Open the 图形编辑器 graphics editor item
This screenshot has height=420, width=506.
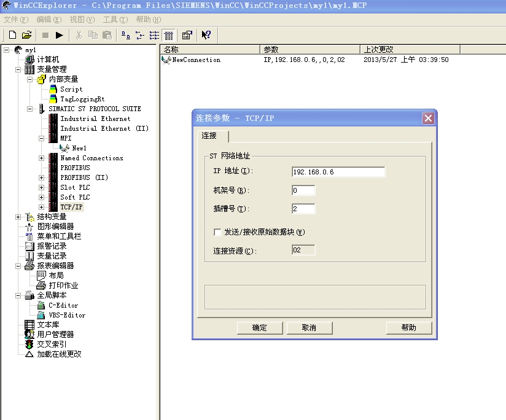pyautogui.click(x=55, y=227)
